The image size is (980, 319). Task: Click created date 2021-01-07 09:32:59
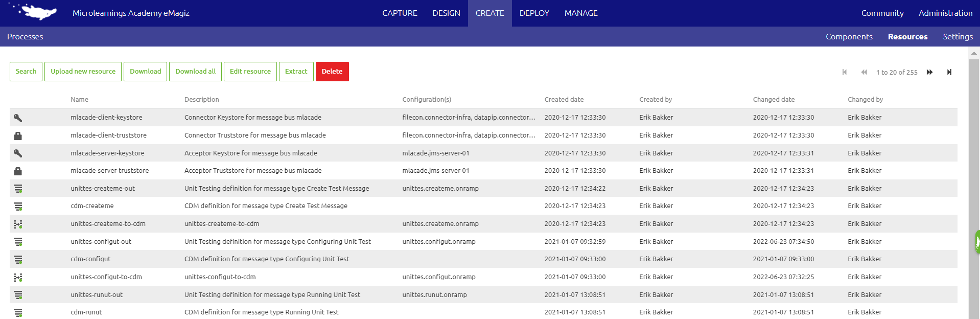[x=575, y=242]
